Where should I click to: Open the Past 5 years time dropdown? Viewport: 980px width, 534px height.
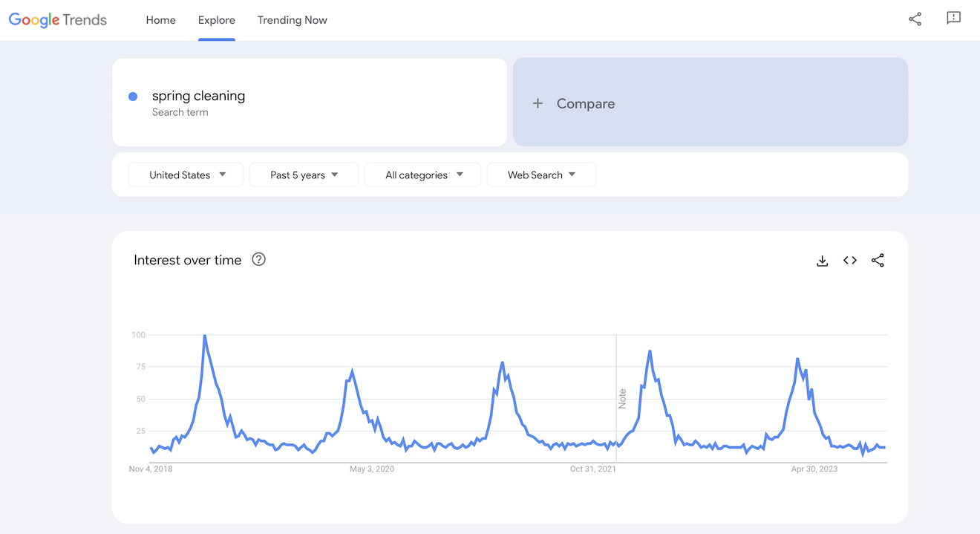tap(304, 175)
